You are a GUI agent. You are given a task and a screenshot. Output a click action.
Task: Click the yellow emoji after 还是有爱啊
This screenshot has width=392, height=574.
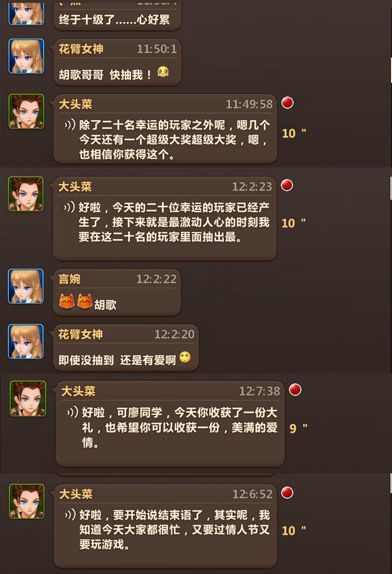(185, 357)
